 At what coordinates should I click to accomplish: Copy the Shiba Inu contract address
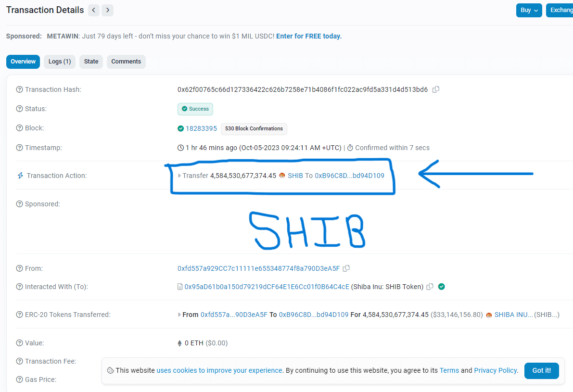(430, 286)
